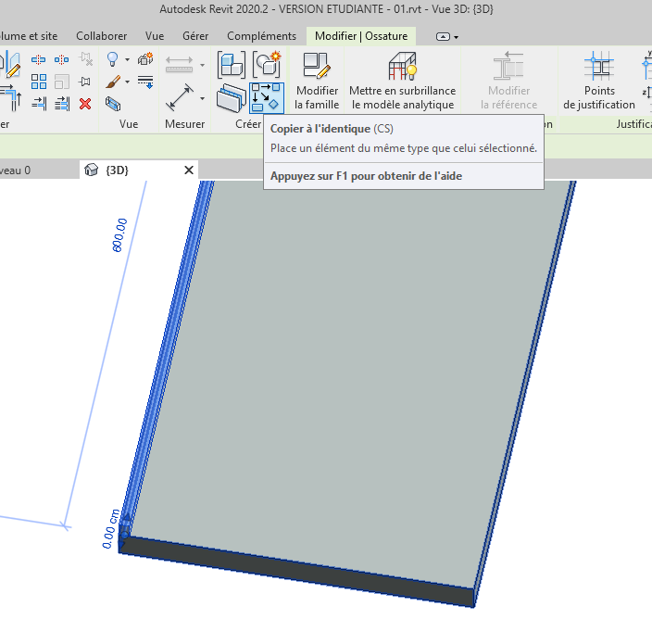Click the Create Assembly icon

[232, 65]
